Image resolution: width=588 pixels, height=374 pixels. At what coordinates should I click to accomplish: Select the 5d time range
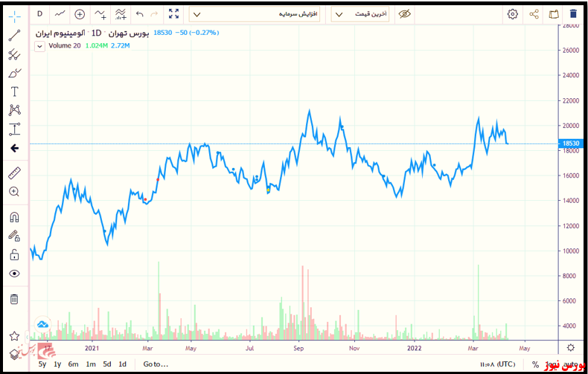point(107,364)
